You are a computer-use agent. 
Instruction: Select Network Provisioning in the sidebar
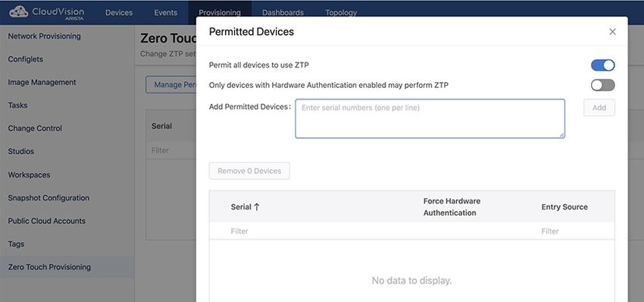point(45,36)
